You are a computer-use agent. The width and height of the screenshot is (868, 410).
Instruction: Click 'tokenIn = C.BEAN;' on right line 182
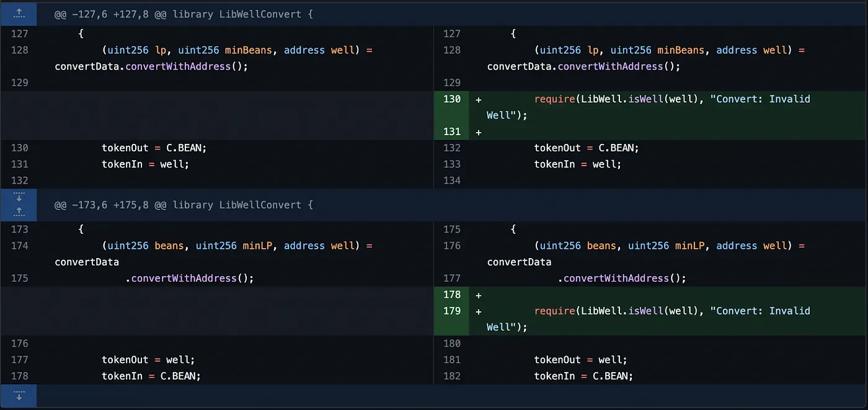[x=583, y=376]
